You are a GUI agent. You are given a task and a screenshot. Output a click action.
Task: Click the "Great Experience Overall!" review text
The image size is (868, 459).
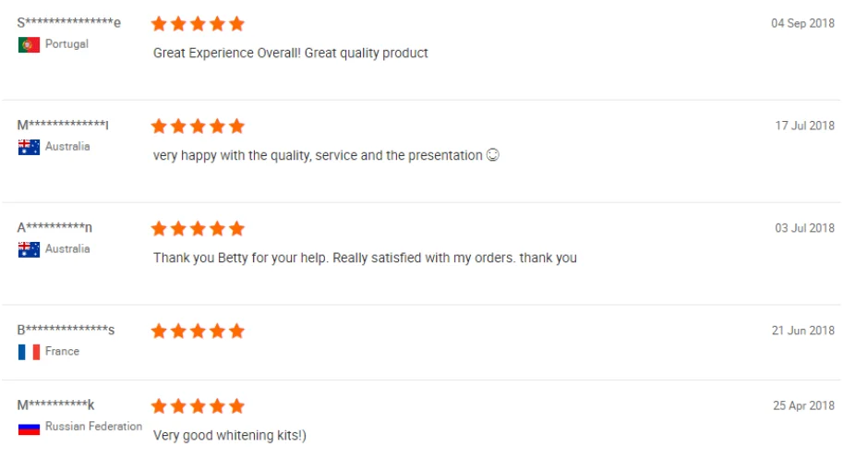(290, 54)
